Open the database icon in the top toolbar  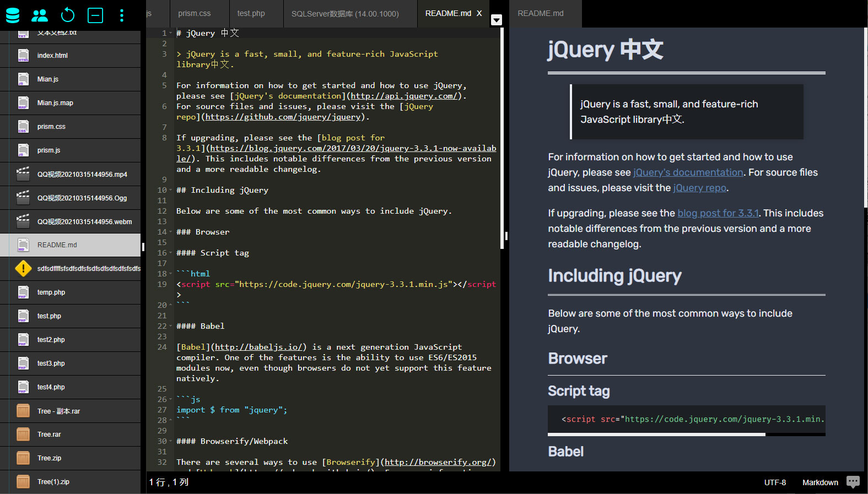tap(13, 15)
